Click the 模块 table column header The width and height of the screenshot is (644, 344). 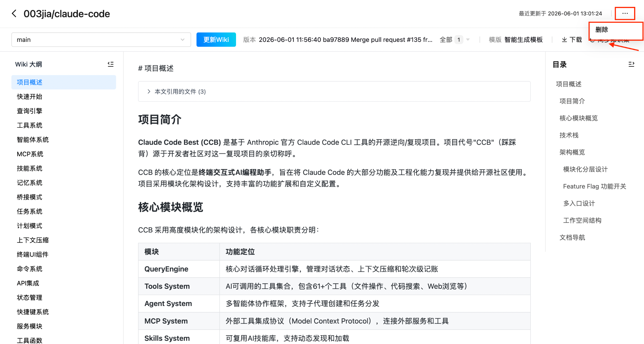pos(179,252)
